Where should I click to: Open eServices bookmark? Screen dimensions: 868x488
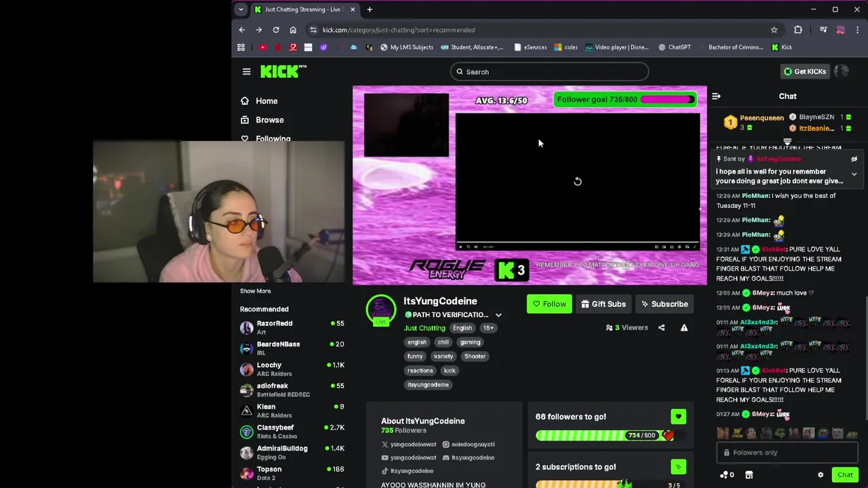530,47
